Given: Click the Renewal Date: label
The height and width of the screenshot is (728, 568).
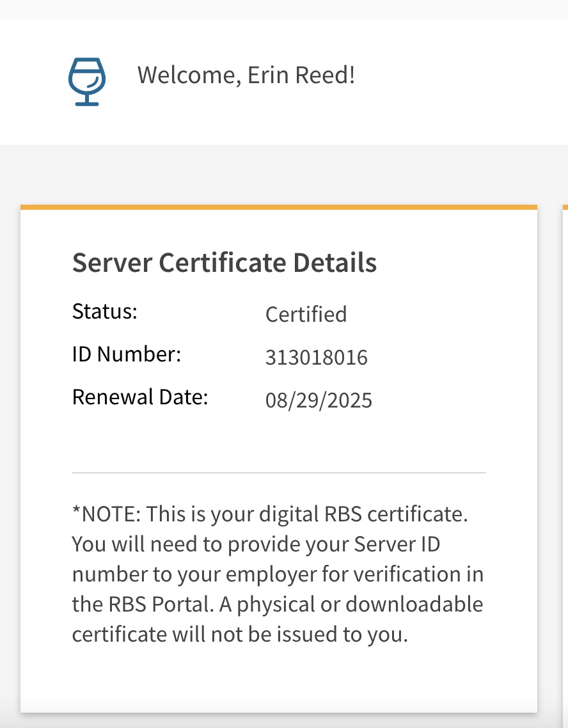Looking at the screenshot, I should [x=140, y=397].
